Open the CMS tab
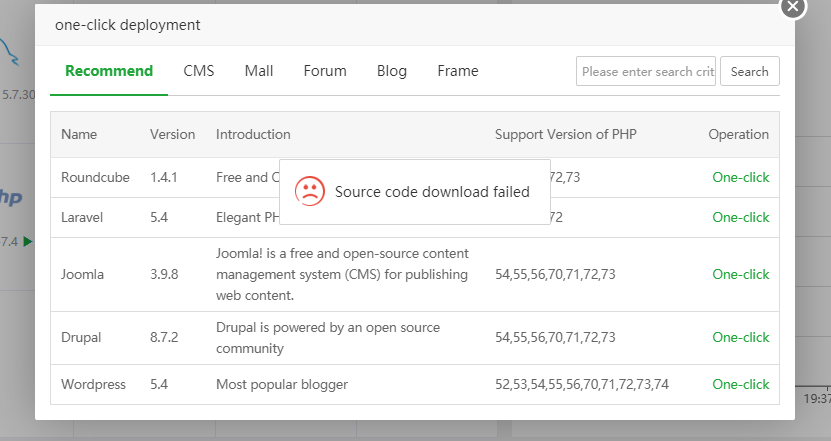 199,71
